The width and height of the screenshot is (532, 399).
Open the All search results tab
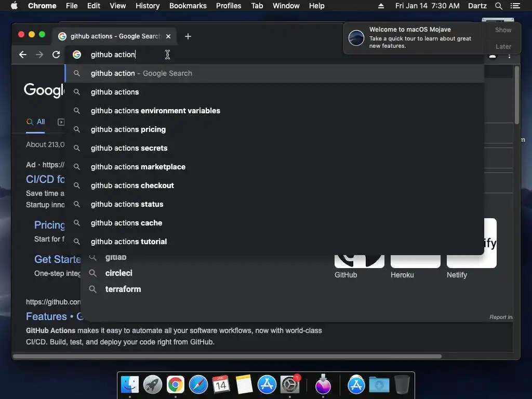click(x=36, y=122)
